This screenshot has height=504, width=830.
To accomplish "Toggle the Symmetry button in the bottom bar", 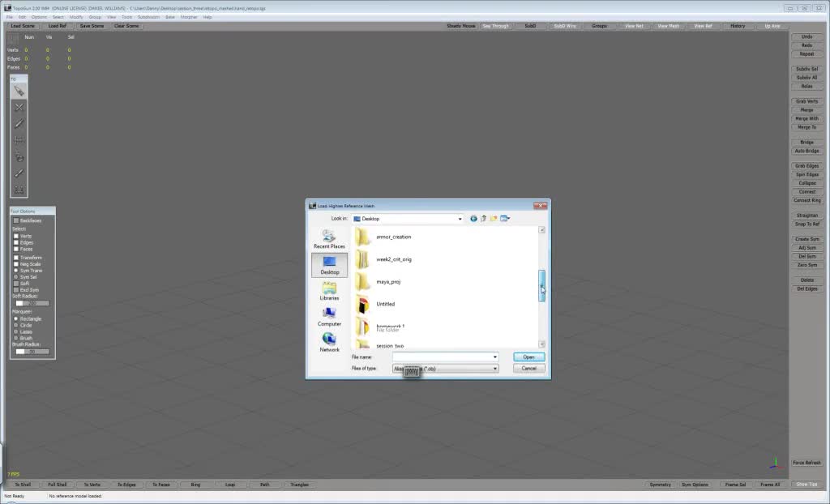I will pos(660,485).
